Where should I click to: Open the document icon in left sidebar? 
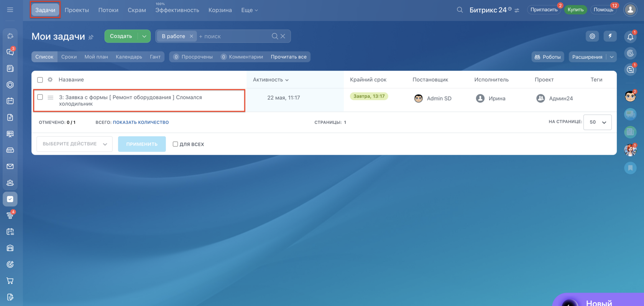(10, 117)
